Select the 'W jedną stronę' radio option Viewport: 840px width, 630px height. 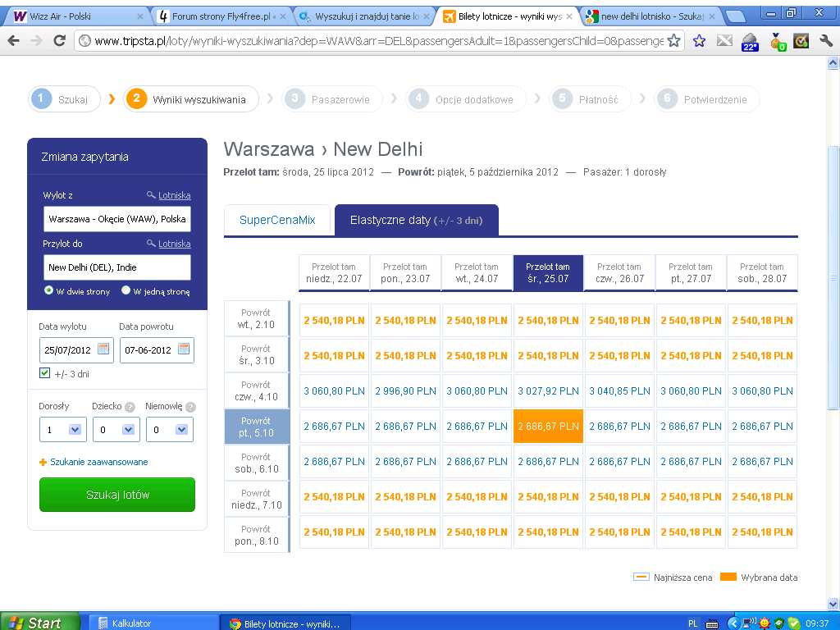126,290
